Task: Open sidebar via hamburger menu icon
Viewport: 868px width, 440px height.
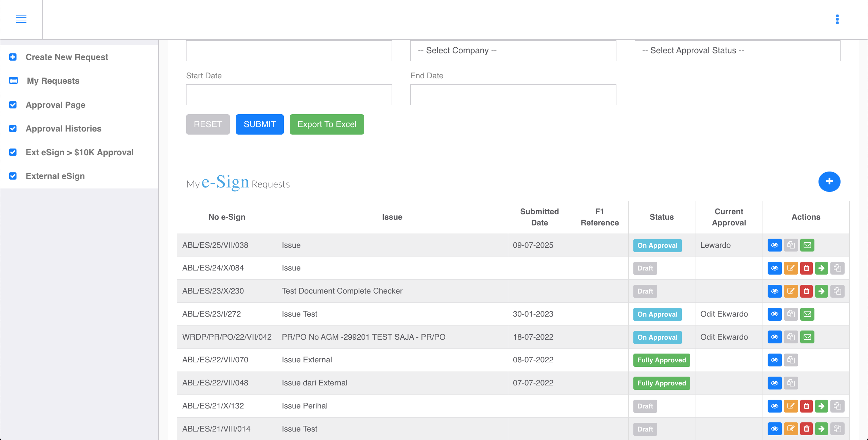Action: click(21, 19)
